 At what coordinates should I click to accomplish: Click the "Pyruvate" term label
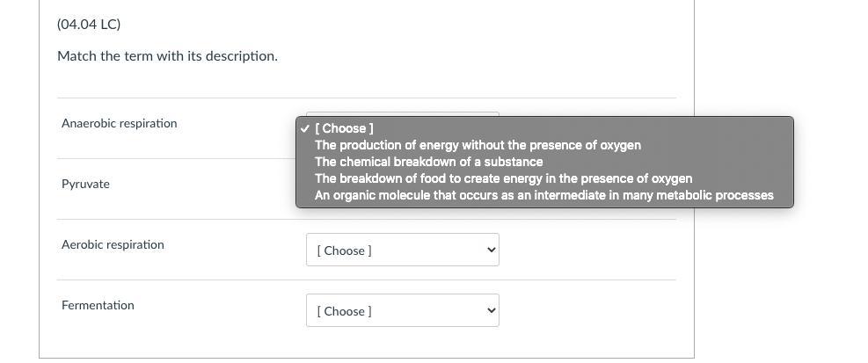coord(85,185)
